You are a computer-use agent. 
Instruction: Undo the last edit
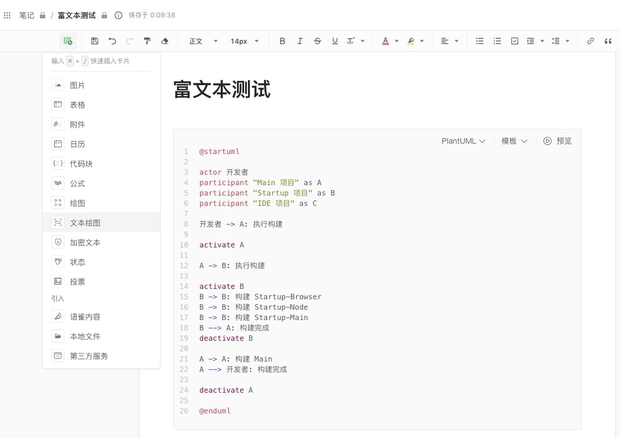click(112, 41)
